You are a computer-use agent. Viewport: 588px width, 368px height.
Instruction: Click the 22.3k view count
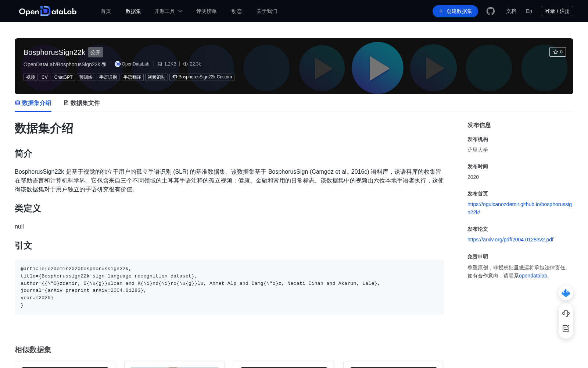click(x=195, y=64)
